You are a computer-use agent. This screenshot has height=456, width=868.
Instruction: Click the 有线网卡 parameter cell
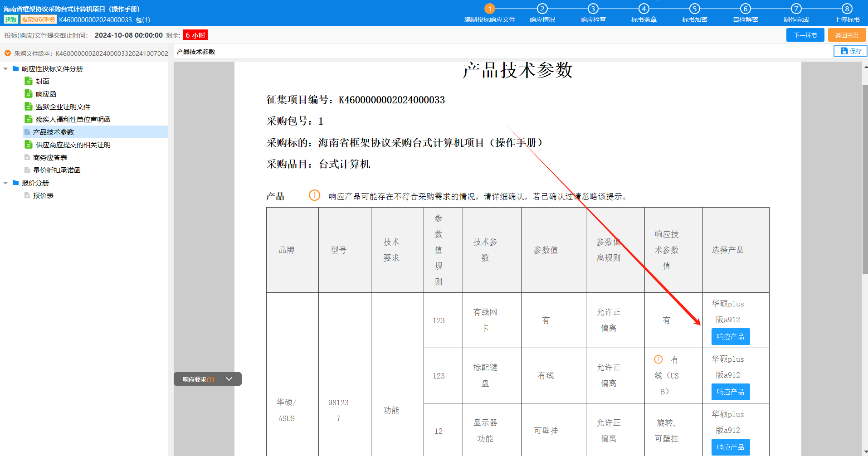click(x=492, y=320)
